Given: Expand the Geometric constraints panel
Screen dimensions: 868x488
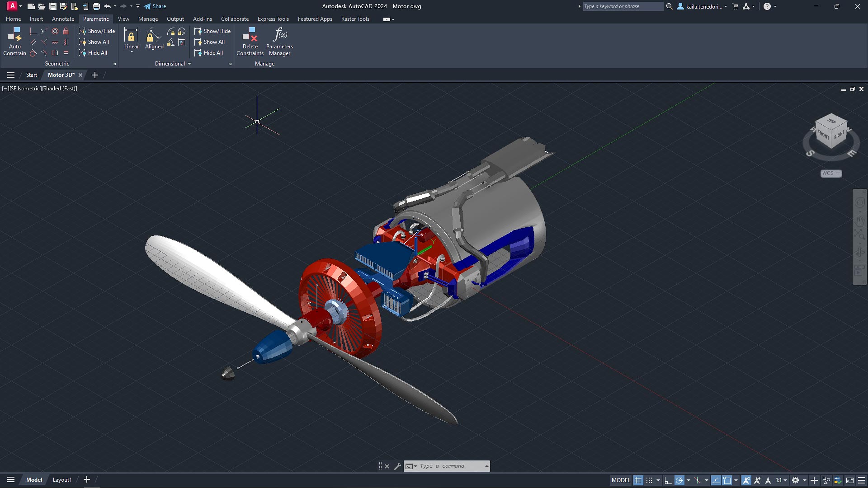Looking at the screenshot, I should (114, 64).
